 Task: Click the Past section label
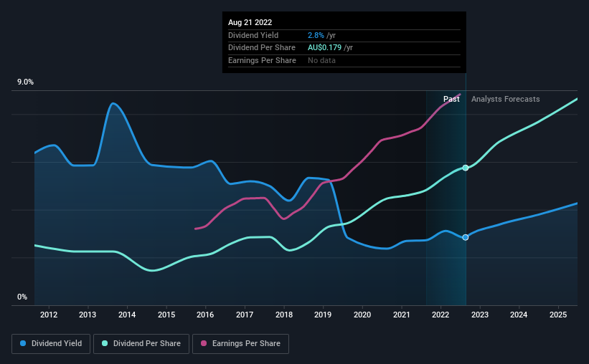[451, 99]
